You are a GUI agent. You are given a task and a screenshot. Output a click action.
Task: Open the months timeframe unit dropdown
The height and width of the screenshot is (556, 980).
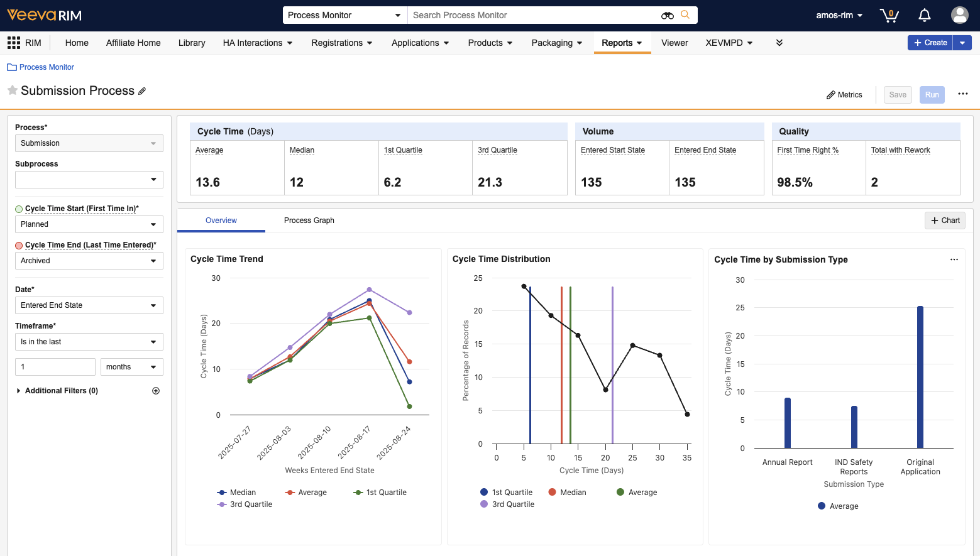click(131, 367)
